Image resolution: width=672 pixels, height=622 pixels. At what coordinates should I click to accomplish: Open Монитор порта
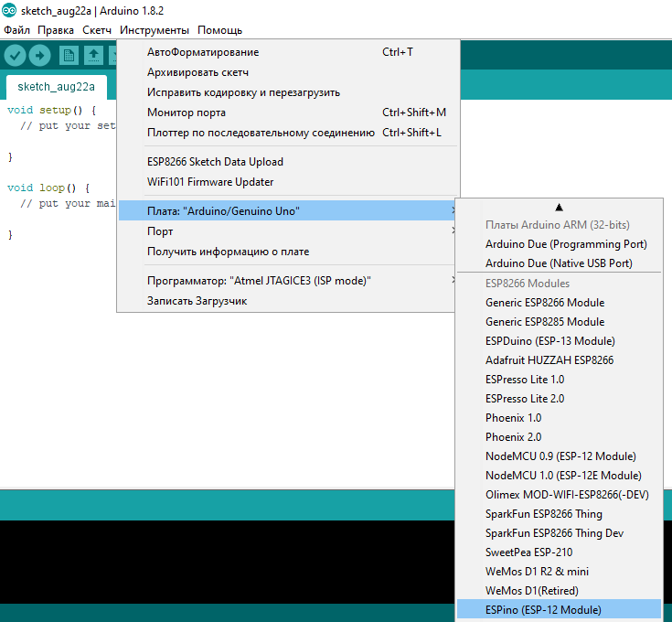tap(288, 113)
